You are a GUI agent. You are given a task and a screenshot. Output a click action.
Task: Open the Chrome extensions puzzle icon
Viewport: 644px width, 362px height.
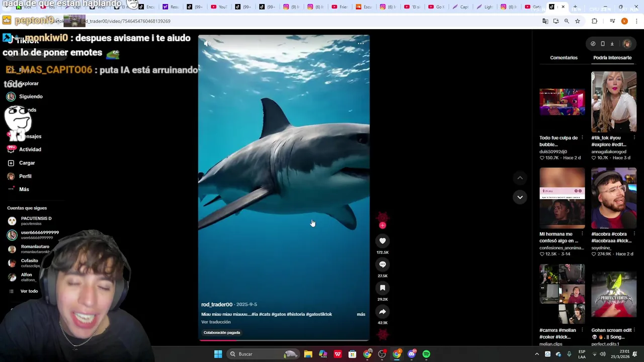click(595, 21)
